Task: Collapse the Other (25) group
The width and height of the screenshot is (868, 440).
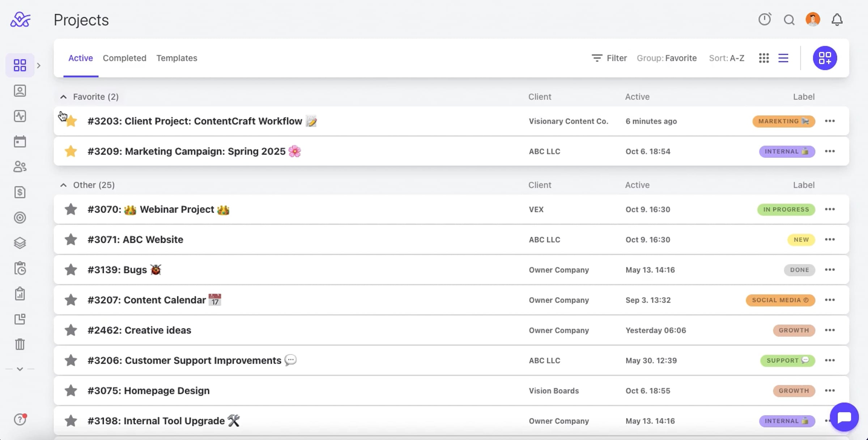Action: tap(63, 185)
